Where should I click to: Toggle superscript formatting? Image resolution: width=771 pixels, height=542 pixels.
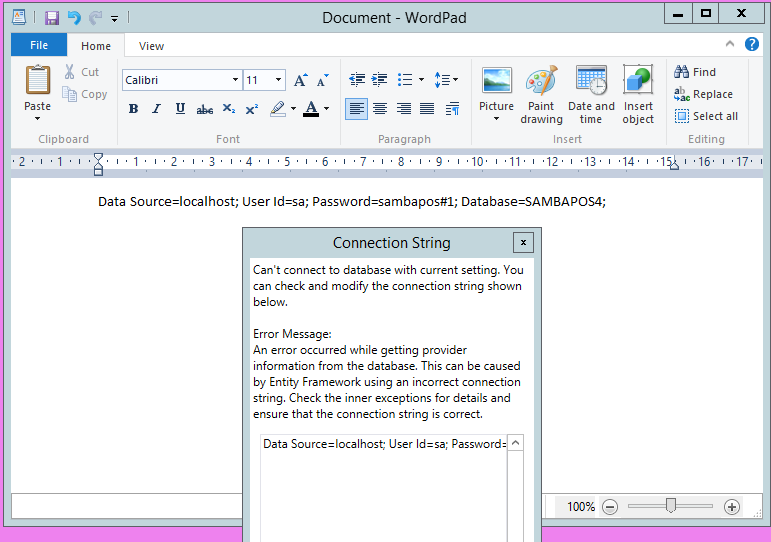click(252, 109)
